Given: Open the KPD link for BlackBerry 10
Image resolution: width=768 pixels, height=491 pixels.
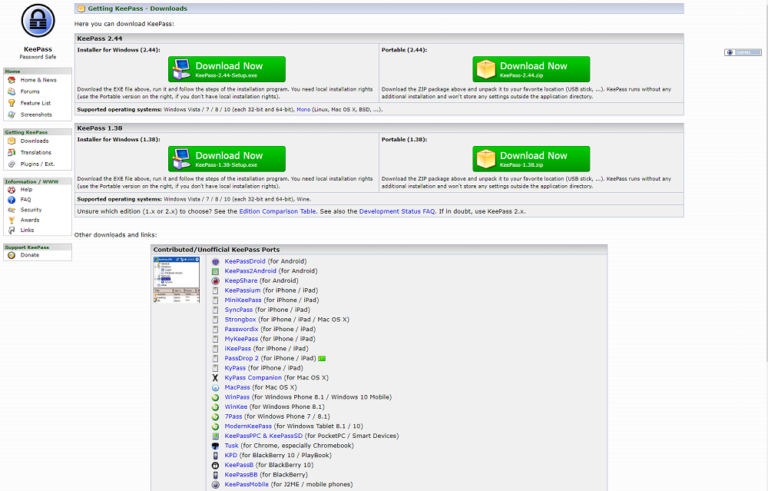Looking at the screenshot, I should (x=231, y=456).
